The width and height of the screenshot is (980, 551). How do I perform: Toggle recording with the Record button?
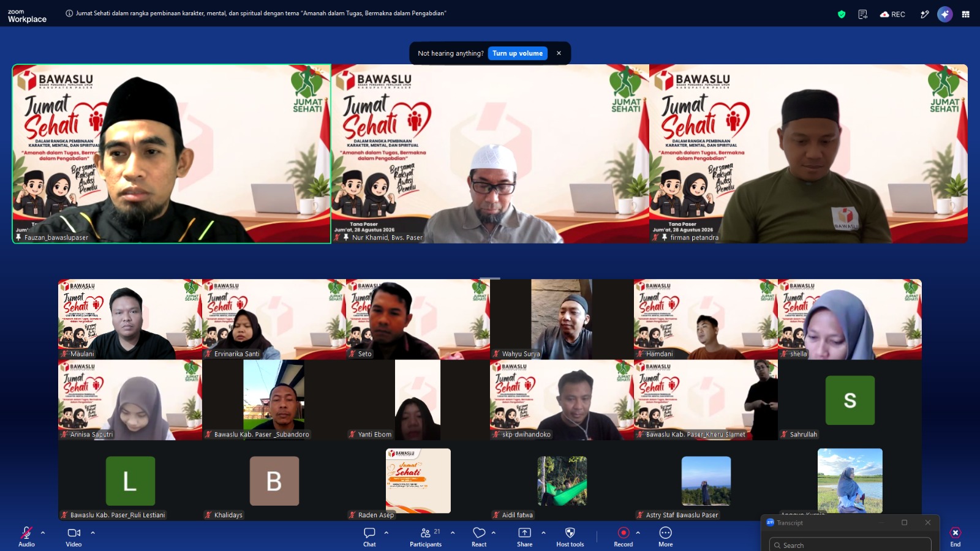[x=624, y=536]
